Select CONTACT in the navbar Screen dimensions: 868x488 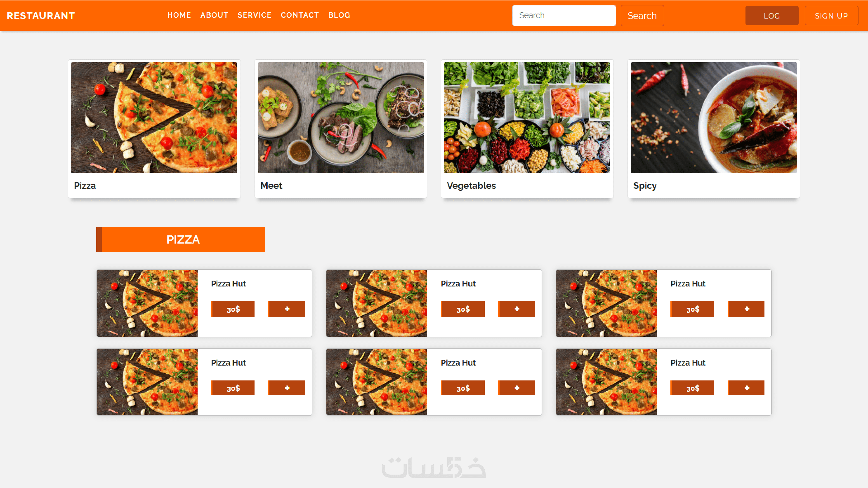[300, 15]
